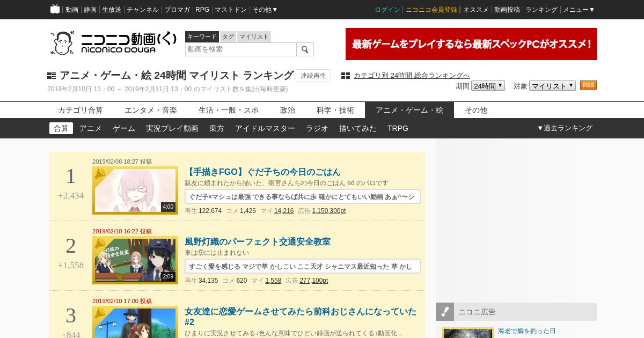The height and width of the screenshot is (338, 644).
Task: Switch to その他 category tab
Action: pos(476,110)
